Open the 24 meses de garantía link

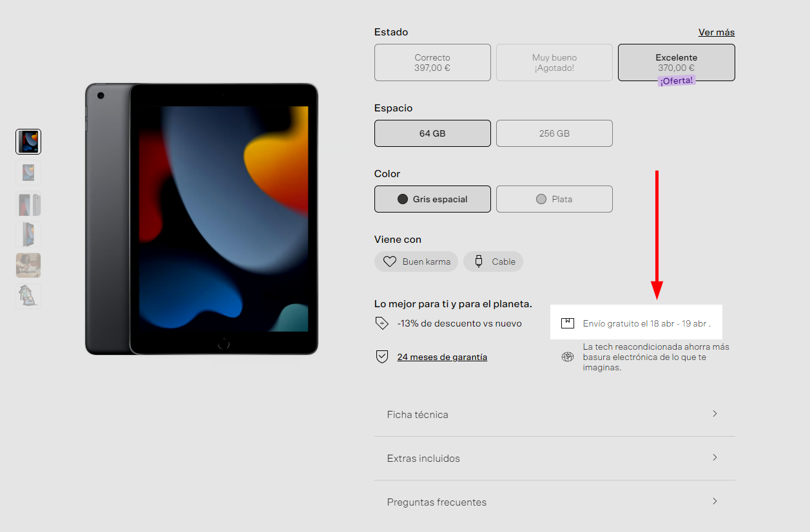click(442, 357)
